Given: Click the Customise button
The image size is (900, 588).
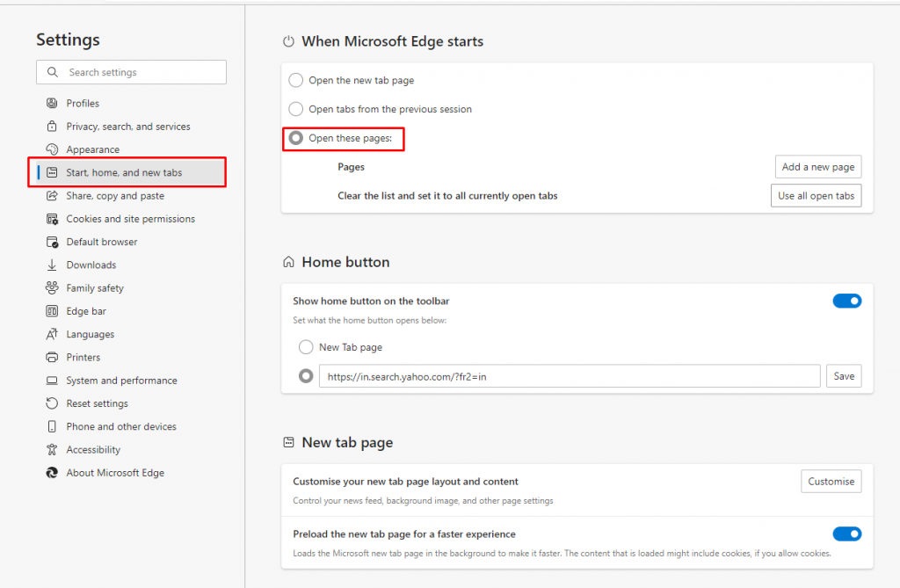Looking at the screenshot, I should pos(831,481).
